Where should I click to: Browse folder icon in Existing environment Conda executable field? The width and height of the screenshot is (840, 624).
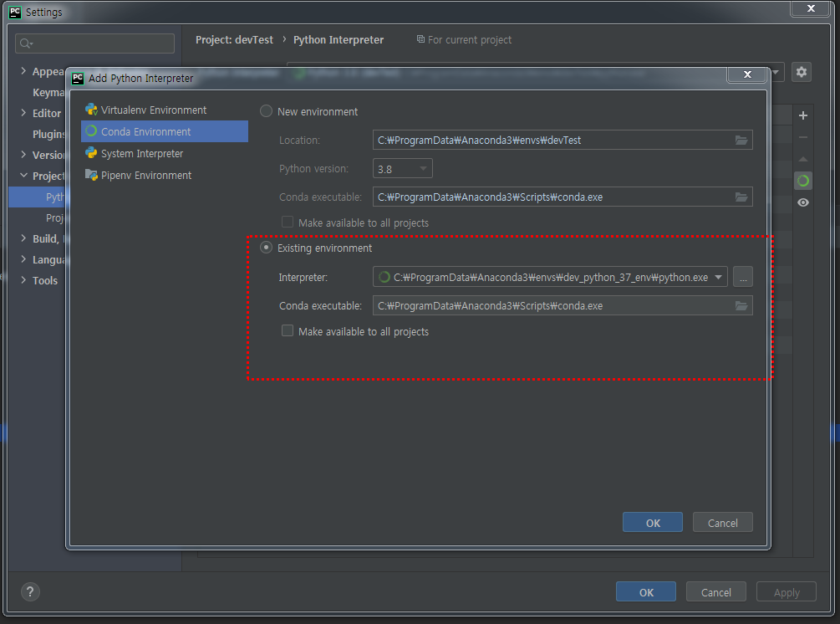click(741, 306)
